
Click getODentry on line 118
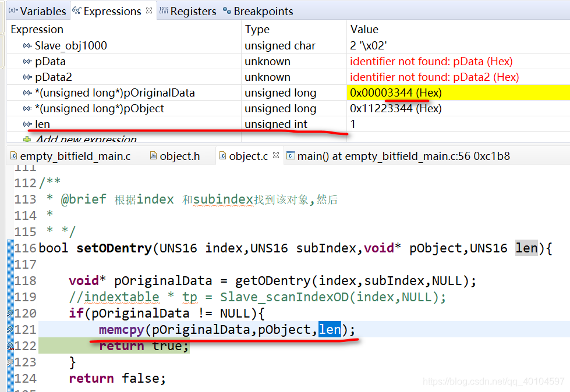[x=272, y=281]
